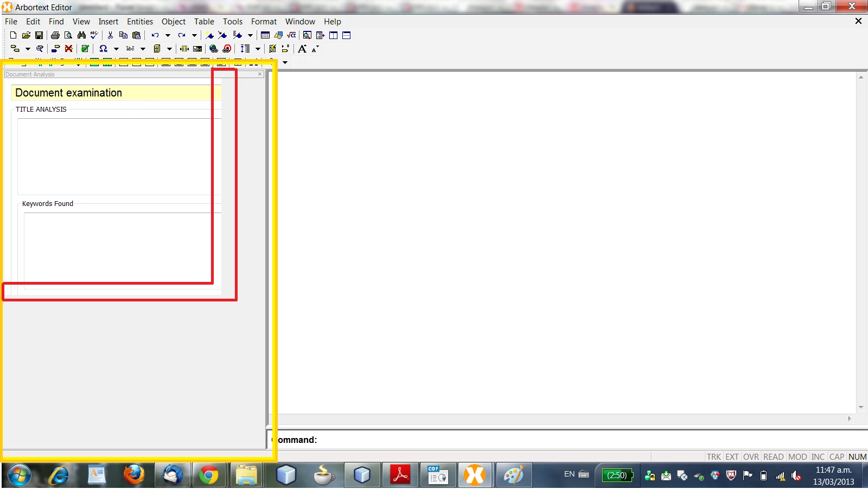The height and width of the screenshot is (489, 868).
Task: Expand the yellow document icon dropdown arrow
Action: coord(169,49)
